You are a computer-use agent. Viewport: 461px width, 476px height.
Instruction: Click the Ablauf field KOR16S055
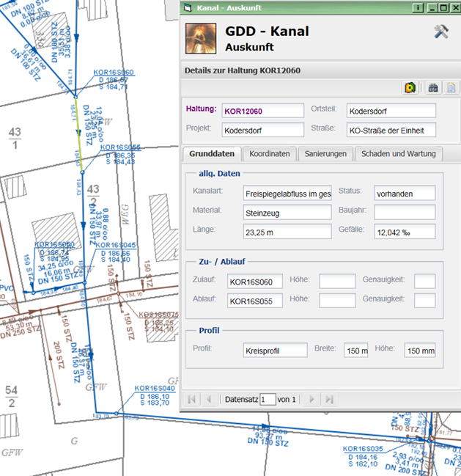(x=255, y=301)
